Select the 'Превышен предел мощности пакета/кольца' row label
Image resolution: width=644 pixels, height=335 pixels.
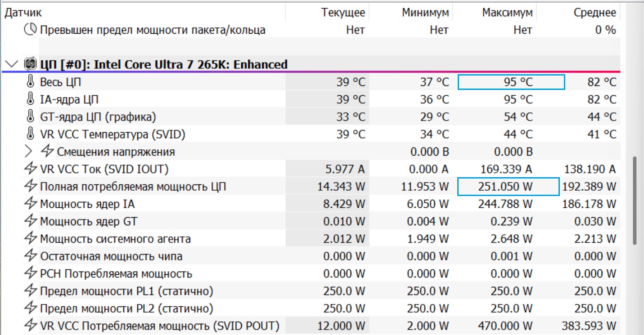(x=153, y=30)
